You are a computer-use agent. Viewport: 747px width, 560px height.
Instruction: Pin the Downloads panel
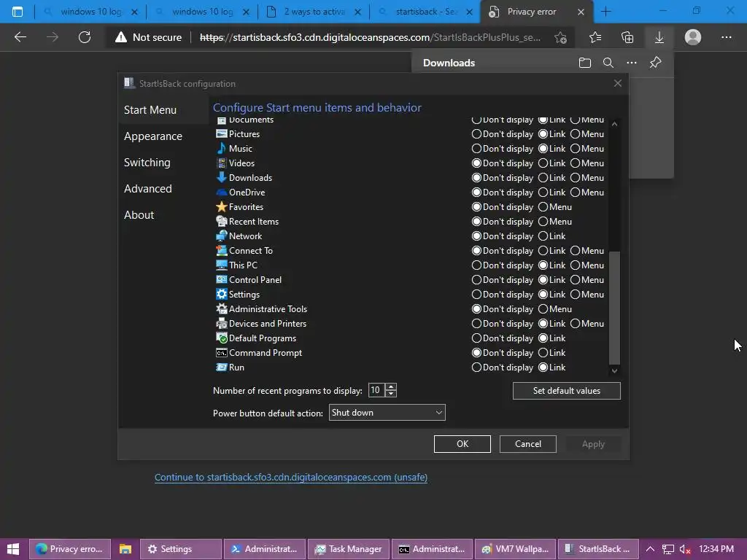coord(656,63)
